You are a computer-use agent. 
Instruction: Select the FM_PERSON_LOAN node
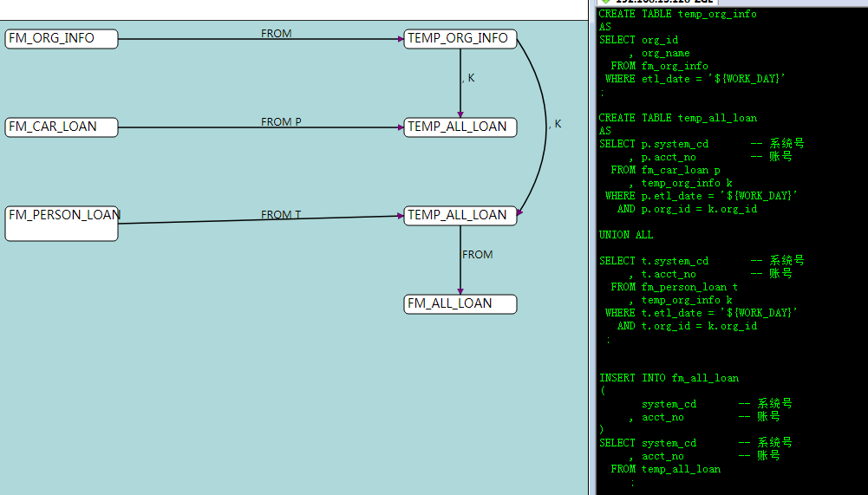tap(62, 224)
